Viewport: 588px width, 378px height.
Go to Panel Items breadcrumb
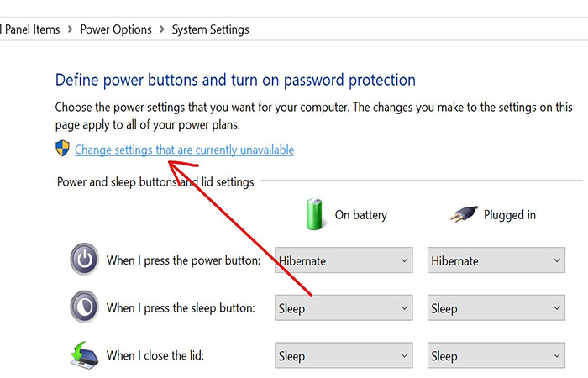(32, 29)
